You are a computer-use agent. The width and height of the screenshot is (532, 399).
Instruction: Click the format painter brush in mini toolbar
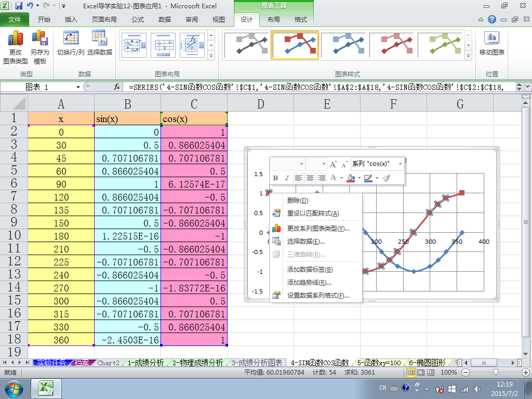tap(385, 178)
